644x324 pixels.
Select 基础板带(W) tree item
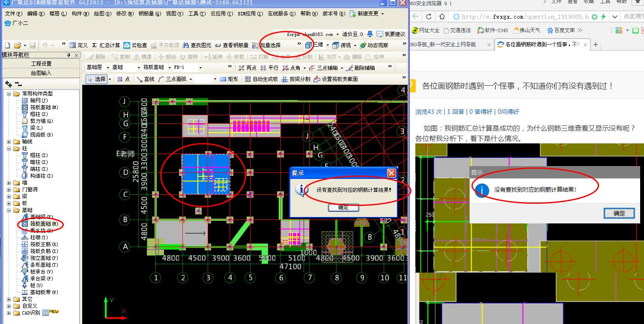[x=40, y=292]
